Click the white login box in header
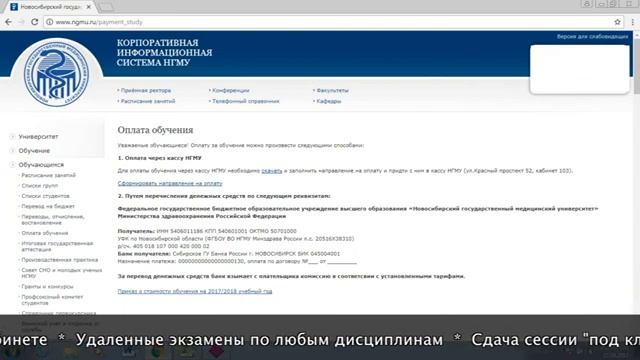Image resolution: width=640 pixels, height=360 pixels. pyautogui.click(x=580, y=69)
